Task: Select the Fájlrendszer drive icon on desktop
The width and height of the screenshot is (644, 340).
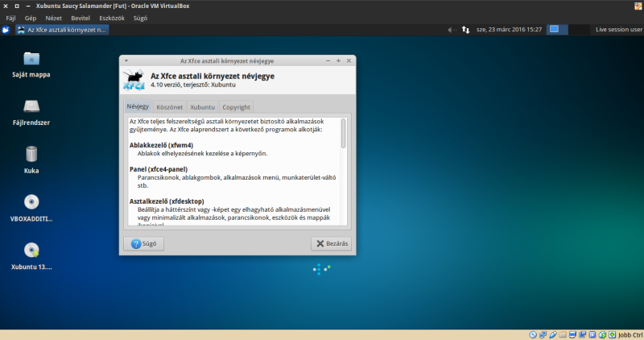Action: 31,107
